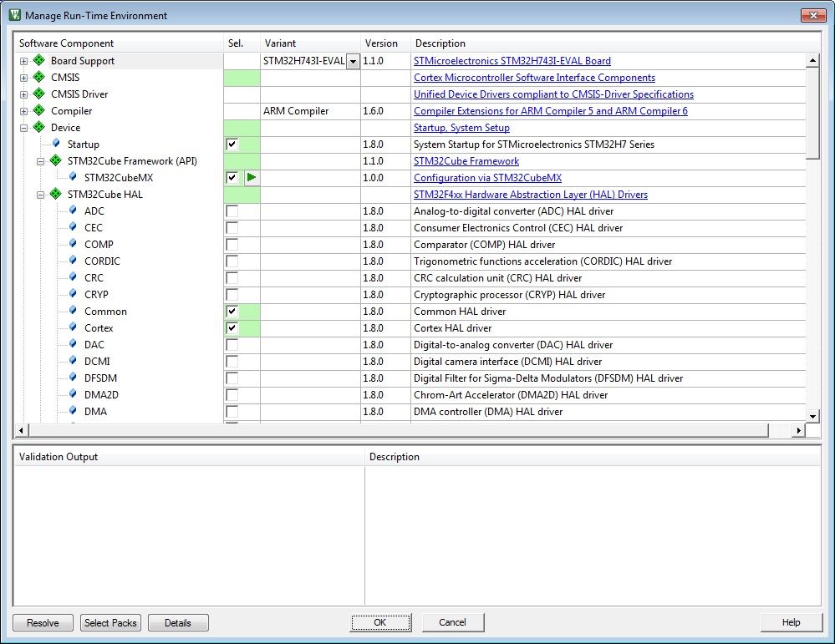Screen dimensions: 835x644
Task: Click the Keil icon in the title bar
Action: [15, 15]
